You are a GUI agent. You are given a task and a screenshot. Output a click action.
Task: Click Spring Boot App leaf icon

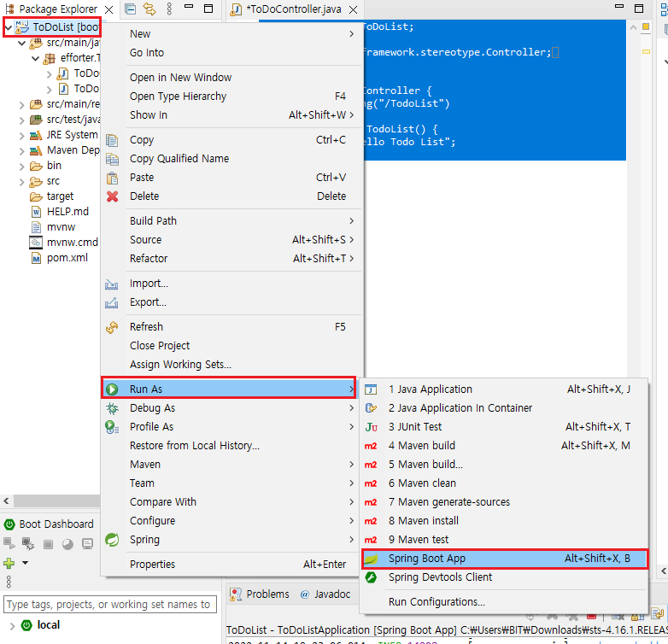(371, 559)
